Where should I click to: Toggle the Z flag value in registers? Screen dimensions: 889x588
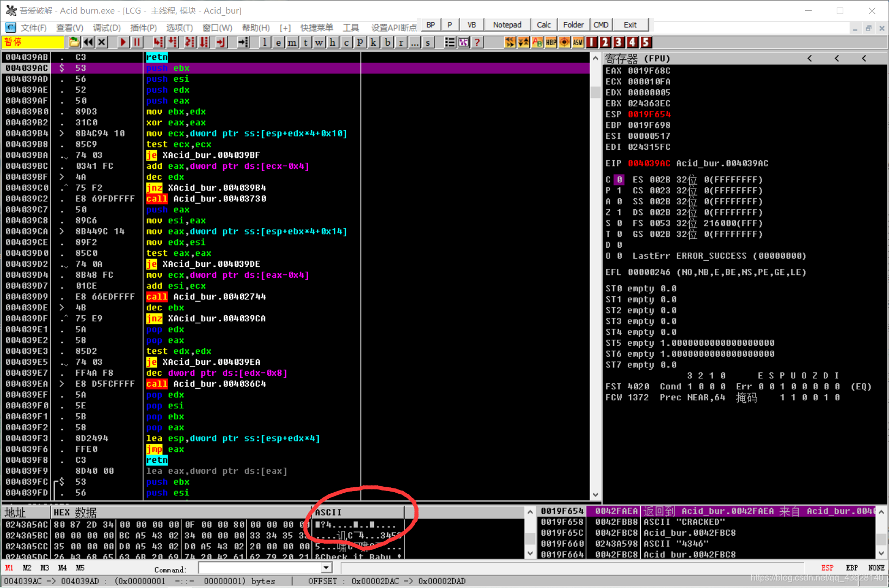point(619,212)
